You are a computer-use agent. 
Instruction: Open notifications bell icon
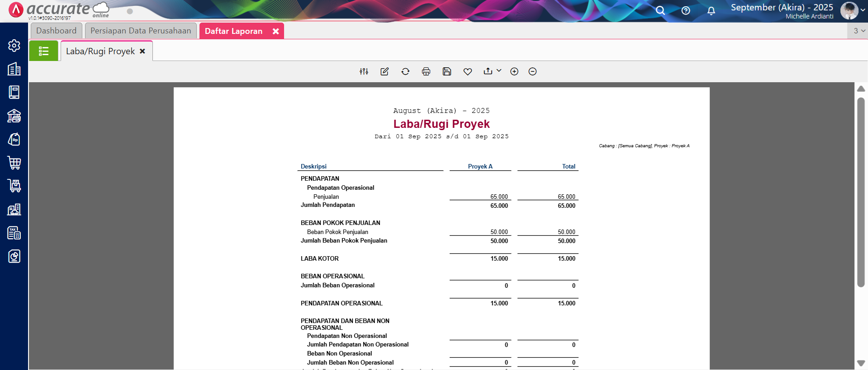pos(711,11)
